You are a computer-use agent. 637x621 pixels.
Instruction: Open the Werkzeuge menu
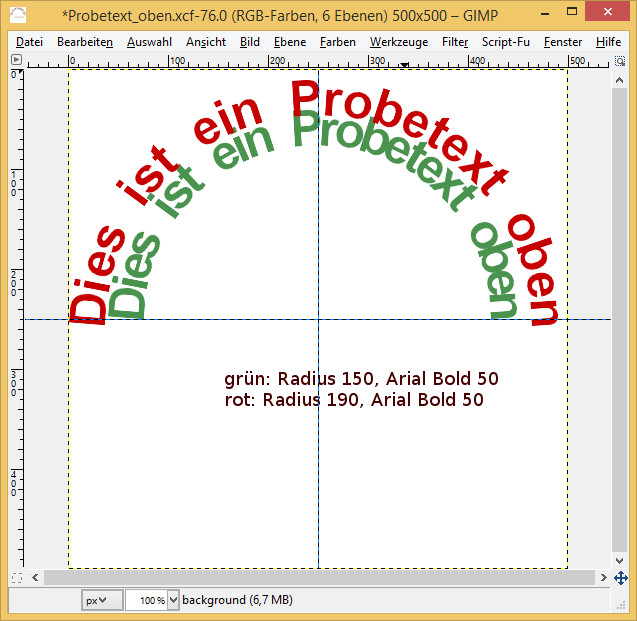(x=399, y=42)
